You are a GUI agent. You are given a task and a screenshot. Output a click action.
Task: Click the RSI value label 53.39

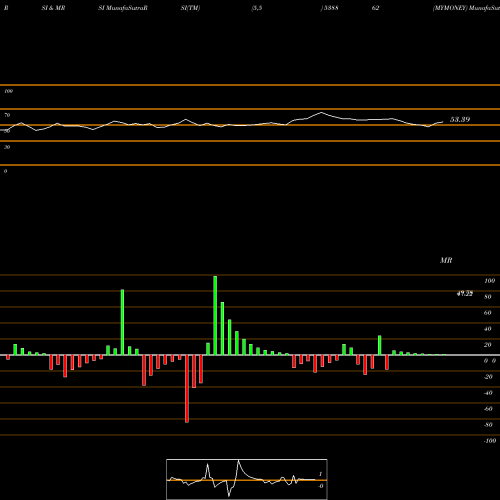pyautogui.click(x=460, y=119)
